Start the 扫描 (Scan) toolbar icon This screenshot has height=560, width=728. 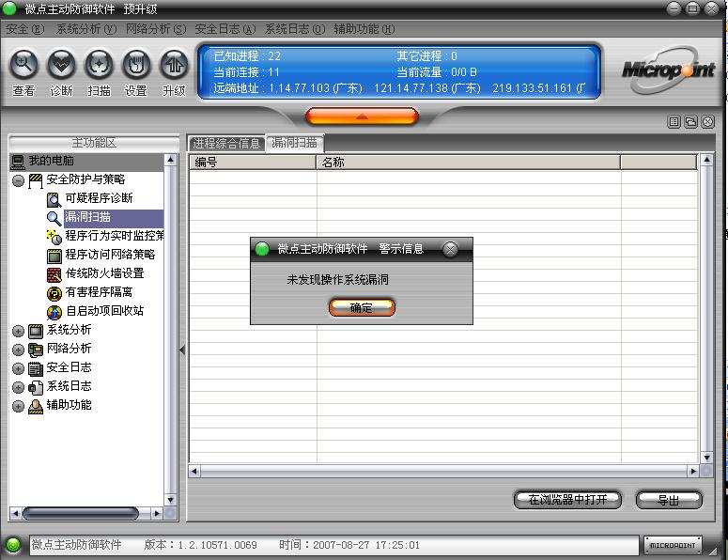(x=99, y=64)
